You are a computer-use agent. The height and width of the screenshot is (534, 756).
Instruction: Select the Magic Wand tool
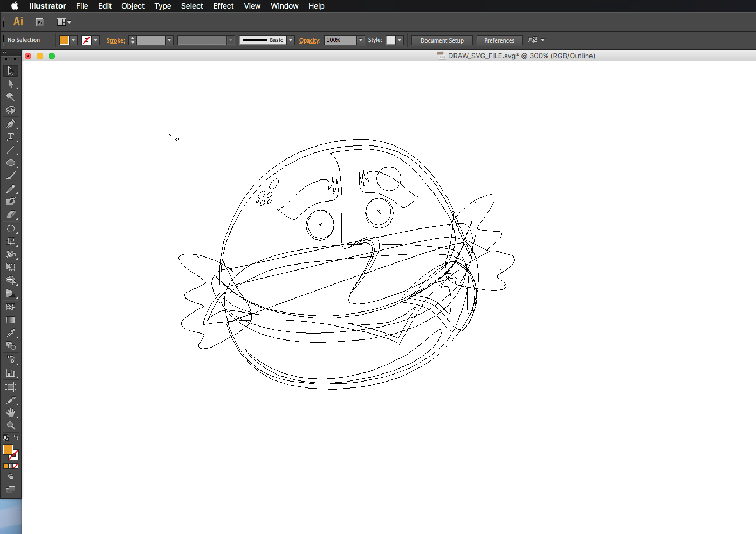click(x=10, y=97)
